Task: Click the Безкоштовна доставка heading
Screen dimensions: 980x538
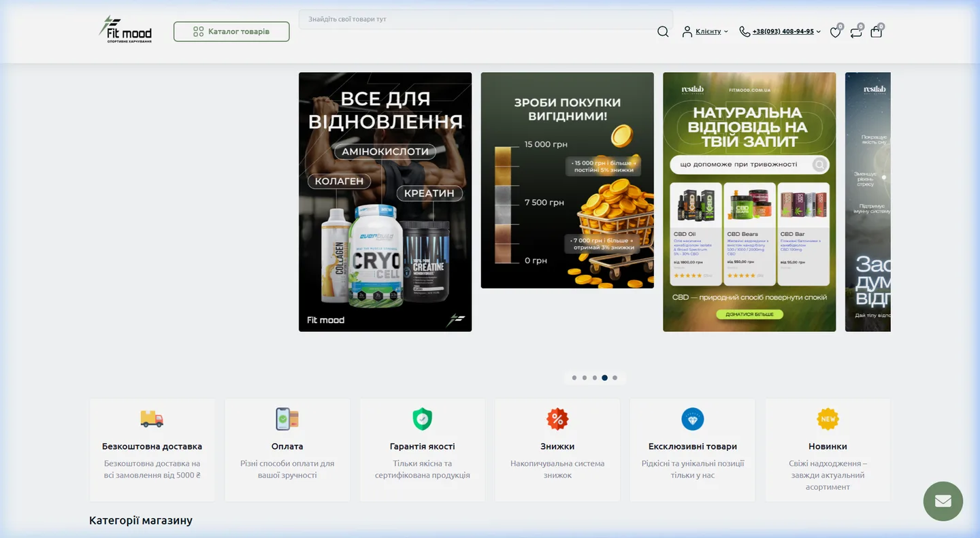Action: pyautogui.click(x=152, y=447)
